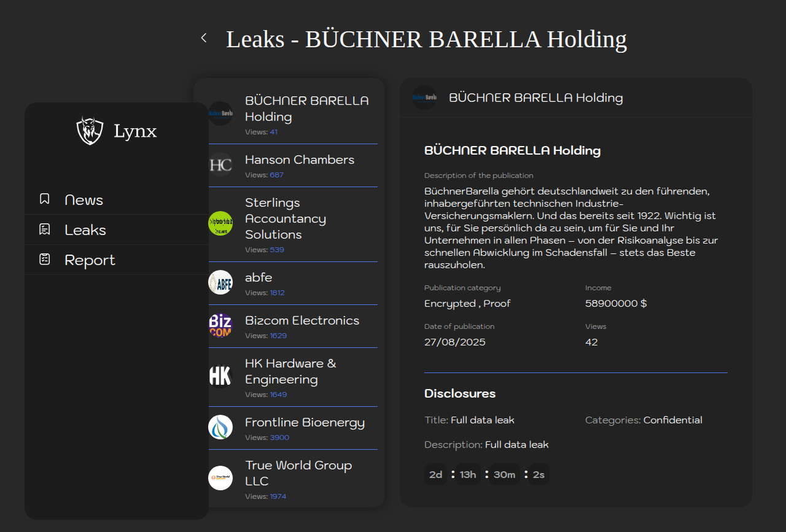Click the ABFE round logo

click(220, 282)
